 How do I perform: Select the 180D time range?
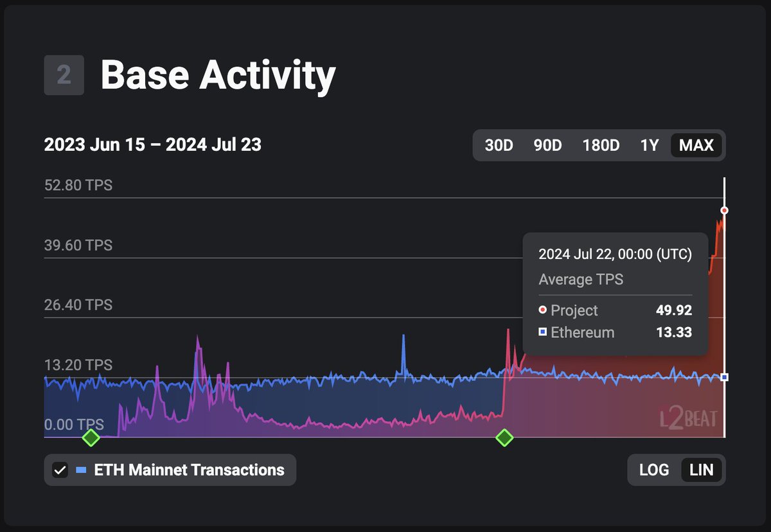pos(601,145)
